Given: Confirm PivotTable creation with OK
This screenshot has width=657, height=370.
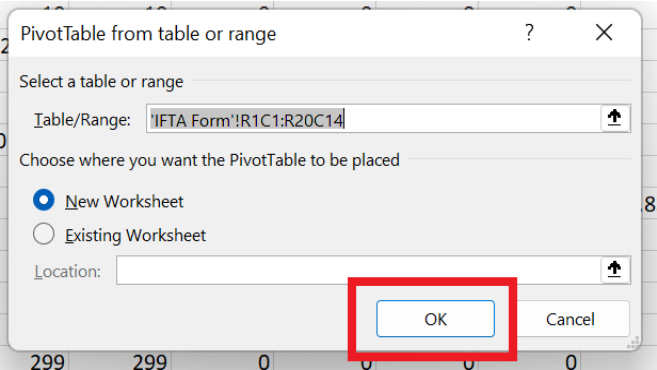Looking at the screenshot, I should coord(435,319).
